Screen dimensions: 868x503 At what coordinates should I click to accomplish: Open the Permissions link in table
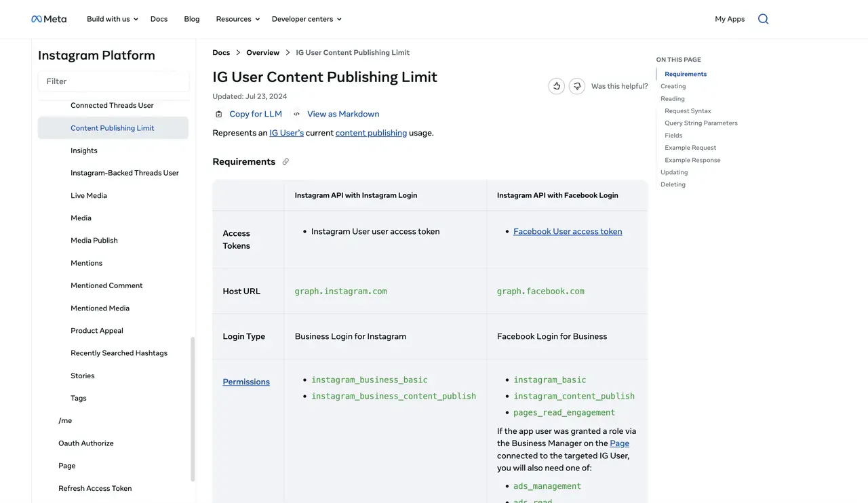[246, 382]
